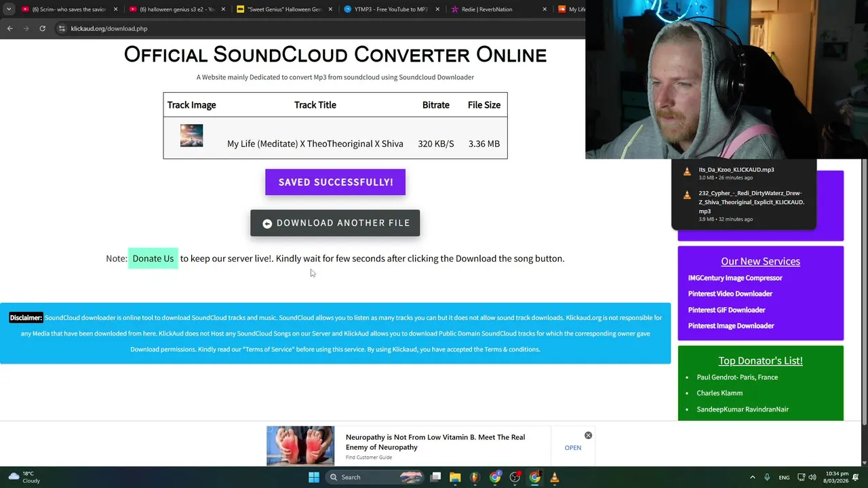Switch to the My Life SoundCloud tab
The image size is (868, 488).
[570, 9]
